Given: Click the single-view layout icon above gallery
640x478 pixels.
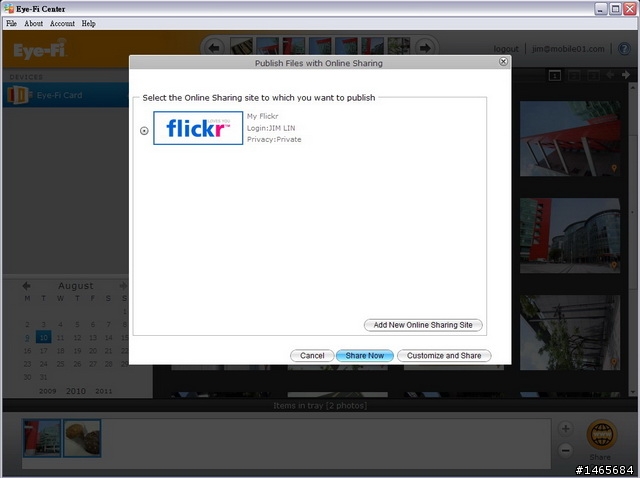Looking at the screenshot, I should point(555,76).
